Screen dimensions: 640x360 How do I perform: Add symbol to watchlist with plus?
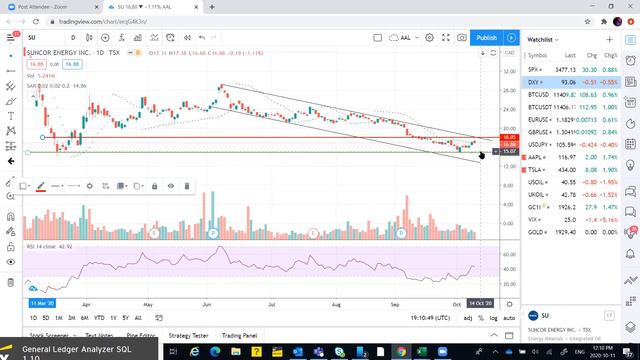609,40
